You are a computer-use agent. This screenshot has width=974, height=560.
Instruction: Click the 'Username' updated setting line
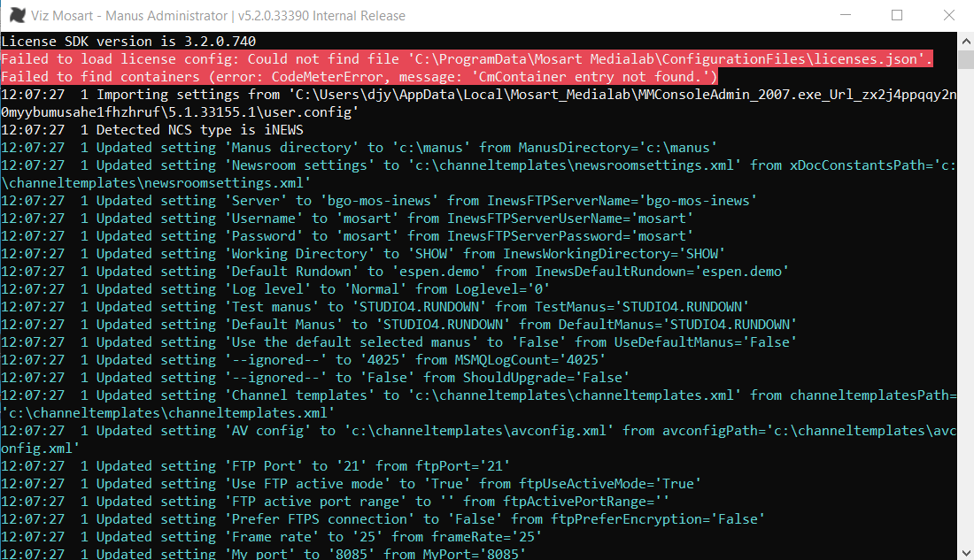pos(346,219)
